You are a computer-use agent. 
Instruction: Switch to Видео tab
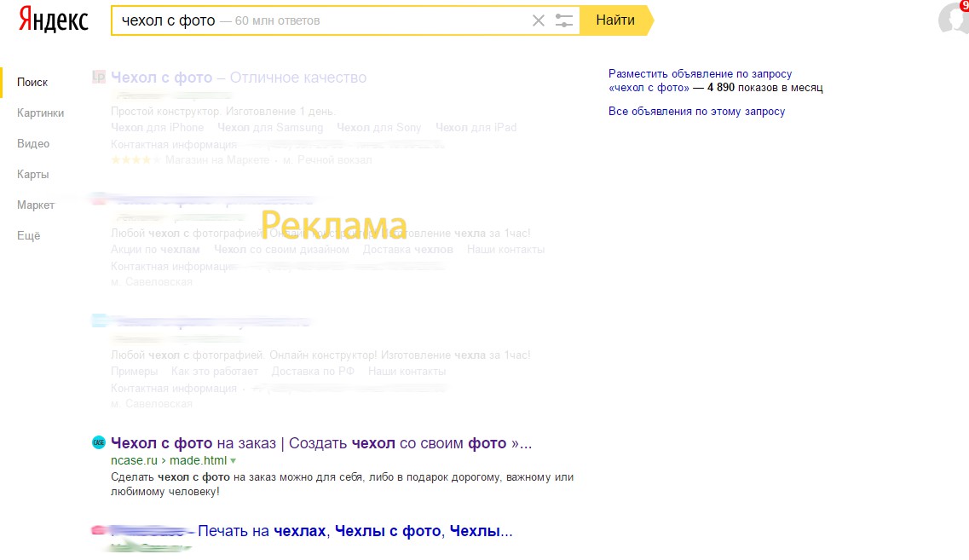click(33, 143)
